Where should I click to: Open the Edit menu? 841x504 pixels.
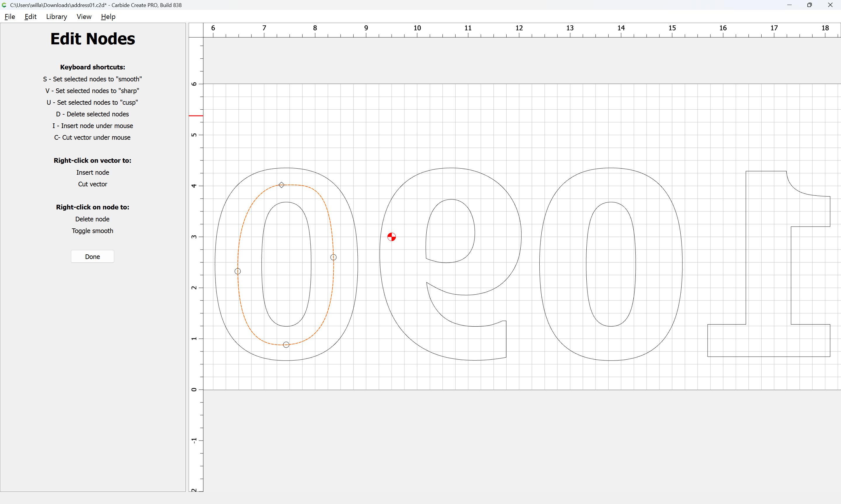pyautogui.click(x=31, y=17)
